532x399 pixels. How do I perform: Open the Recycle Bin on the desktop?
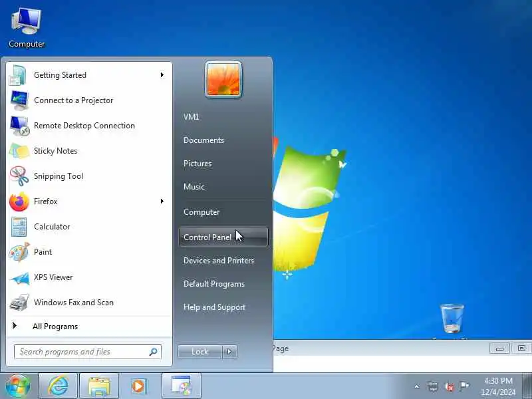(452, 319)
